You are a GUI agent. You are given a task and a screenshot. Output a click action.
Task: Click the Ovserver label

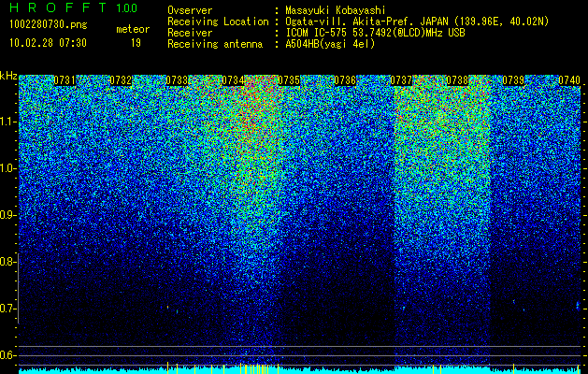pos(190,10)
